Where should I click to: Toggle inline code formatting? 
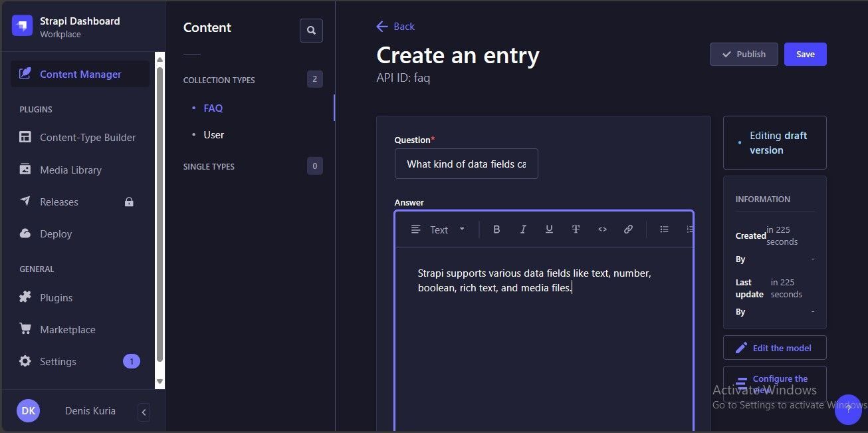point(602,229)
